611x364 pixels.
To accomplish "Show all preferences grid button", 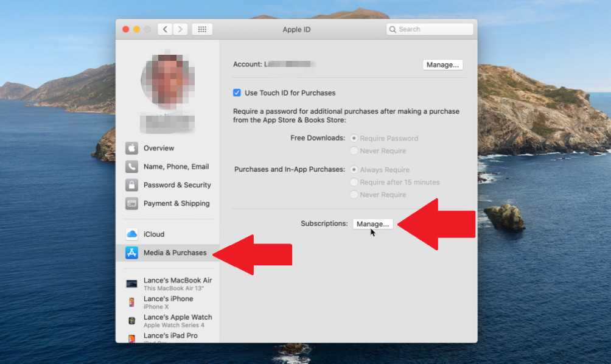I will pyautogui.click(x=202, y=29).
